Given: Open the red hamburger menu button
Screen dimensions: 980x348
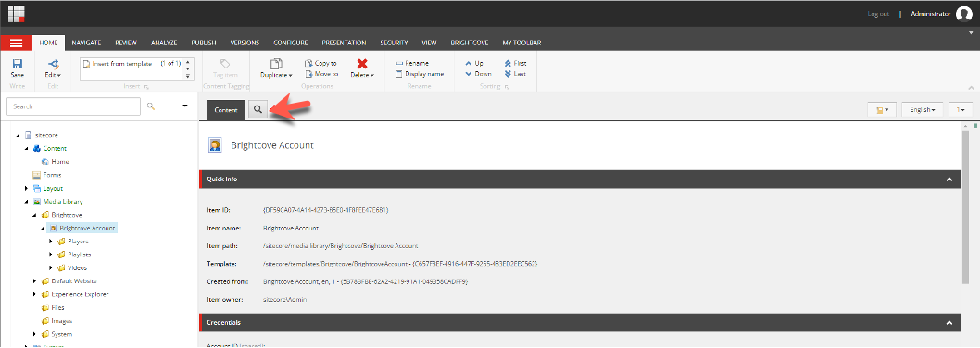Looking at the screenshot, I should [x=17, y=43].
